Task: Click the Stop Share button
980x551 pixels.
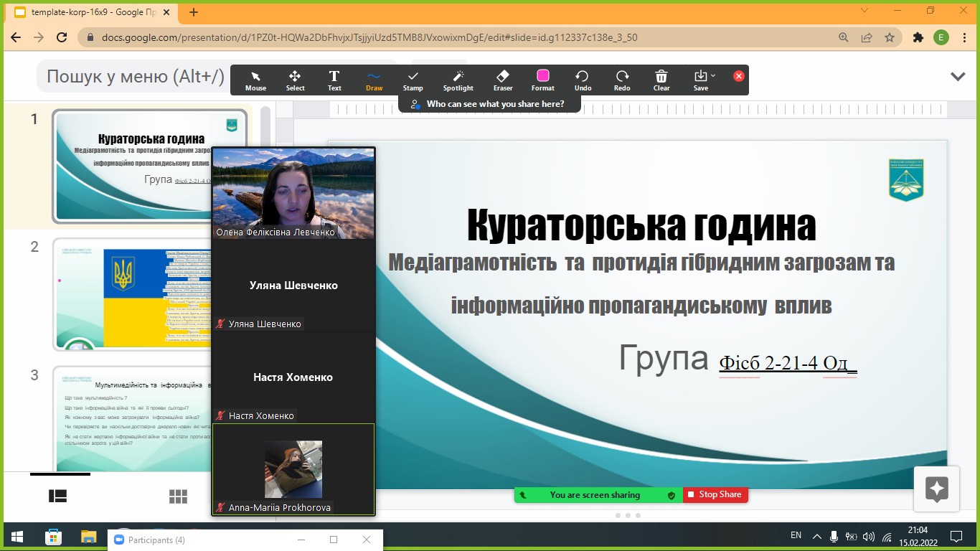Action: 715,494
